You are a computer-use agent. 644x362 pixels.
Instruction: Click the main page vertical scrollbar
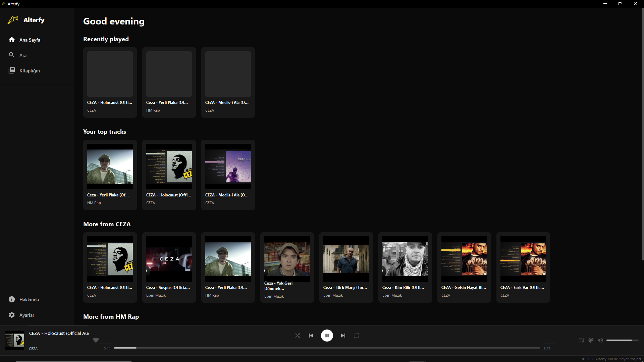point(643,134)
